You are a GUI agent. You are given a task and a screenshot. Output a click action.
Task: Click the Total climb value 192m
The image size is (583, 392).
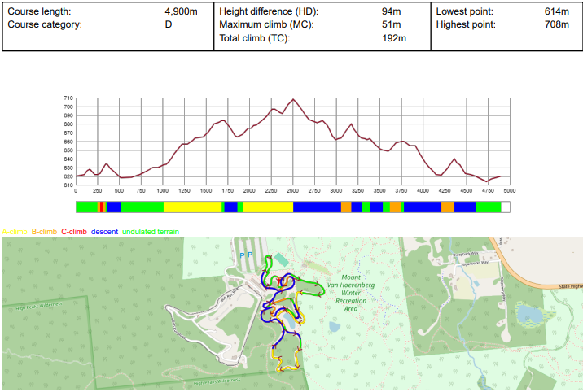[x=394, y=37]
